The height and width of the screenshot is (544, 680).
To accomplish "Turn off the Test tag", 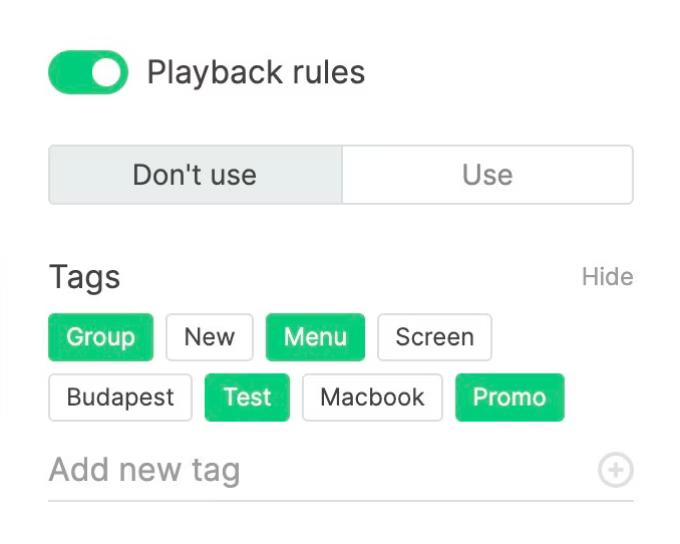I will [247, 397].
